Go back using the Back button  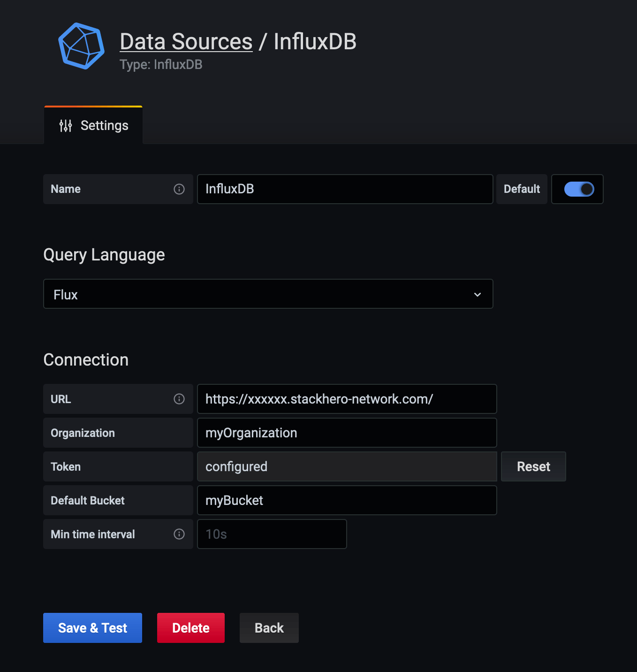[x=269, y=628]
